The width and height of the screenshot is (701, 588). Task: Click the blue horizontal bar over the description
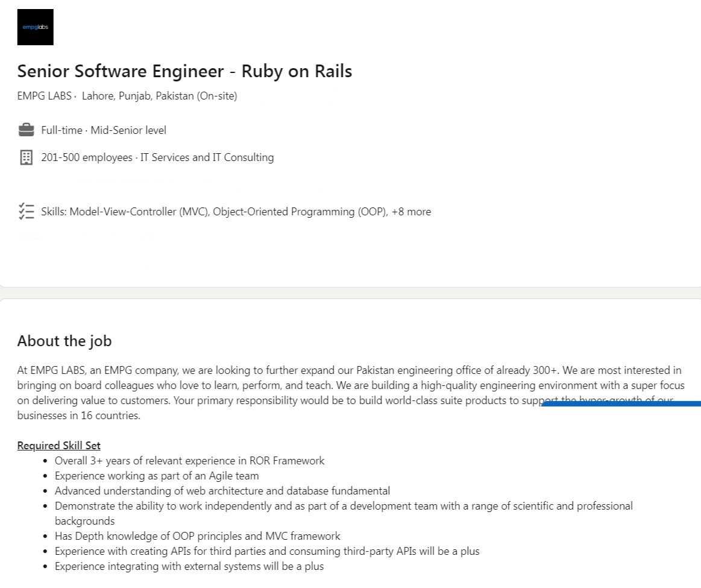621,403
